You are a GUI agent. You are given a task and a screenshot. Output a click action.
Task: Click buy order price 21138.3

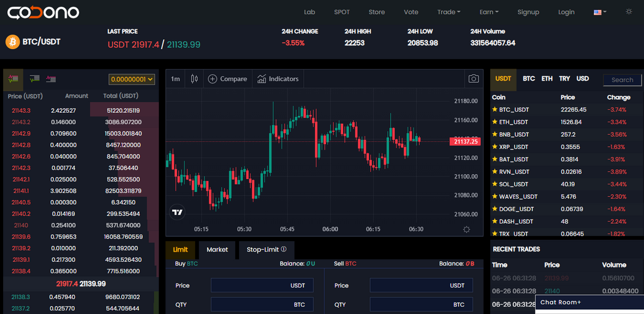(x=21, y=297)
